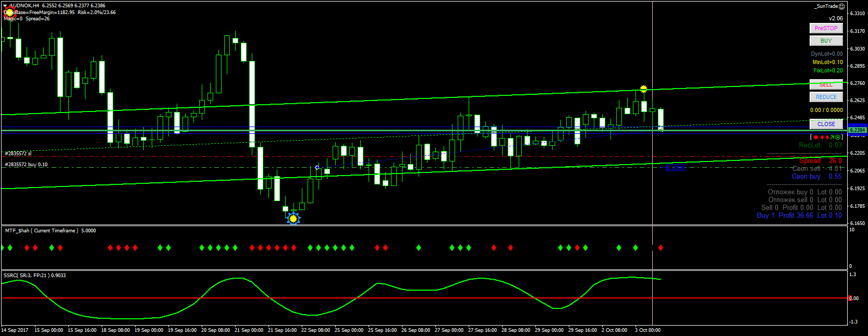Click the MTF_shah indicator title
The height and width of the screenshot is (336, 868).
pyautogui.click(x=50, y=230)
